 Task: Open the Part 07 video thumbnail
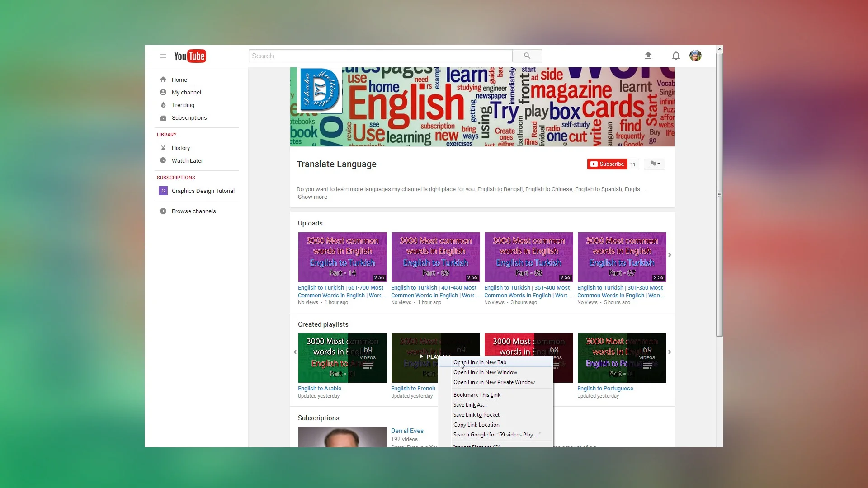[622, 257]
